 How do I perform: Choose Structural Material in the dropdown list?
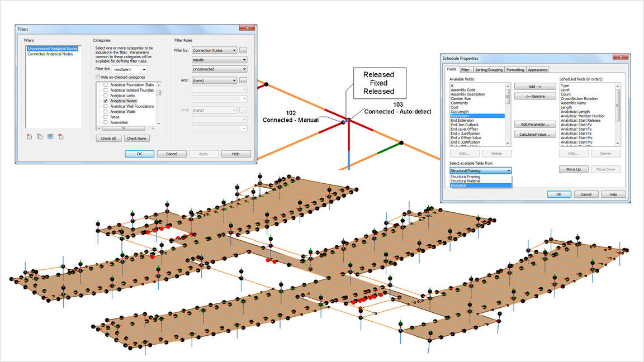pyautogui.click(x=481, y=181)
